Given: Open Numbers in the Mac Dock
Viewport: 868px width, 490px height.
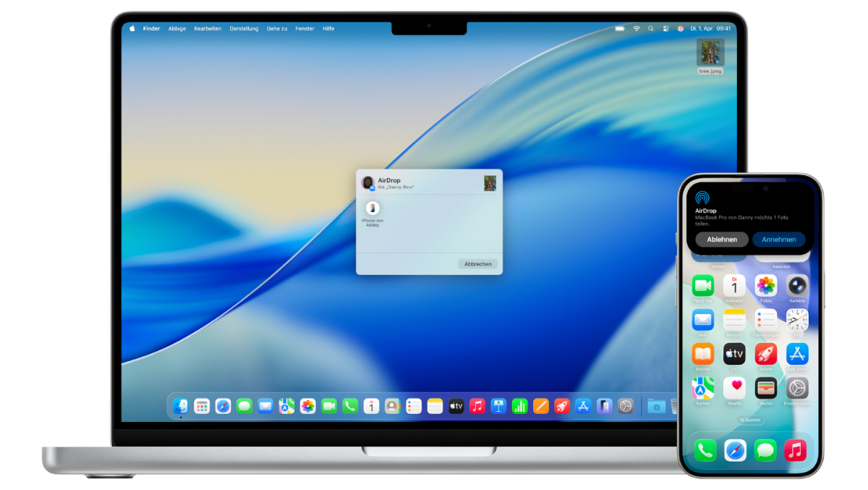Looking at the screenshot, I should (x=519, y=406).
